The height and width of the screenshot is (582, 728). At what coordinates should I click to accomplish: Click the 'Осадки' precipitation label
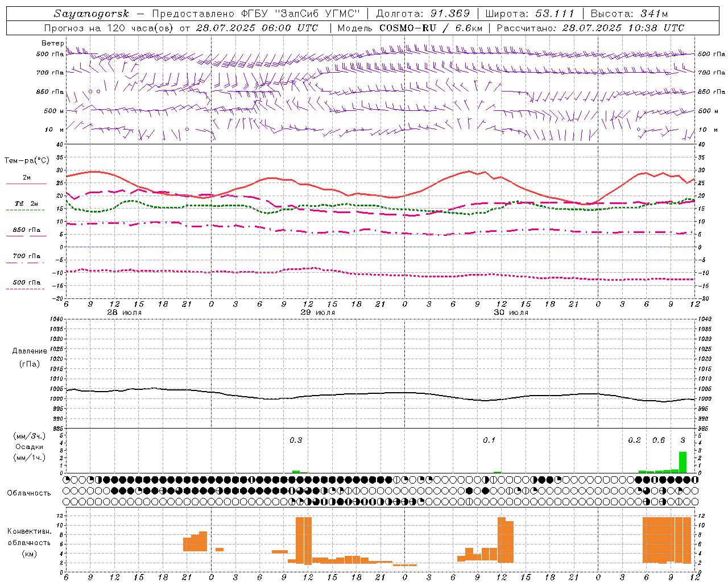(28, 447)
